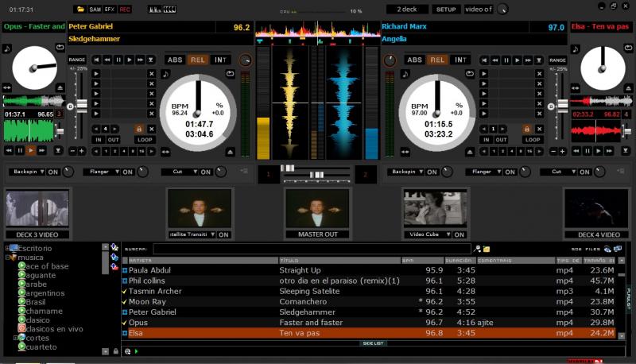Select REL vinyl mode on deck 1
This screenshot has width=636, height=364.
pyautogui.click(x=197, y=60)
